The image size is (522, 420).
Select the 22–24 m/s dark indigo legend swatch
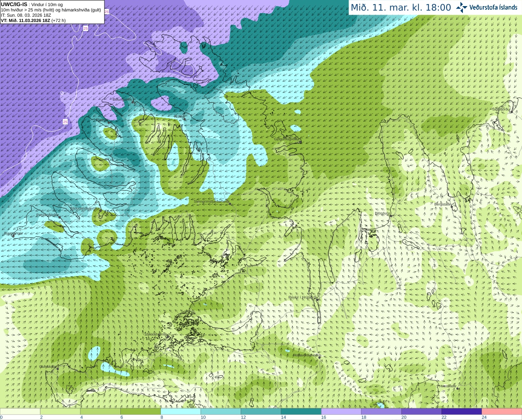tap(462, 411)
